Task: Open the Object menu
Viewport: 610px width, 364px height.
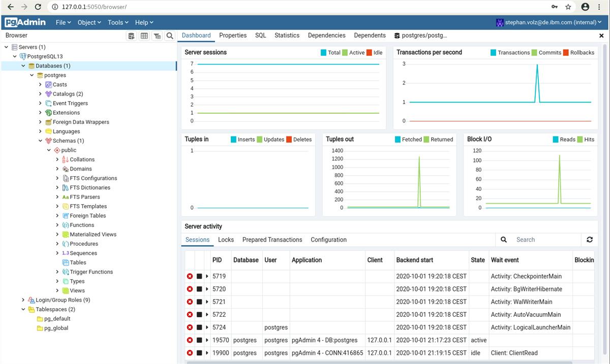Action: pyautogui.click(x=89, y=22)
